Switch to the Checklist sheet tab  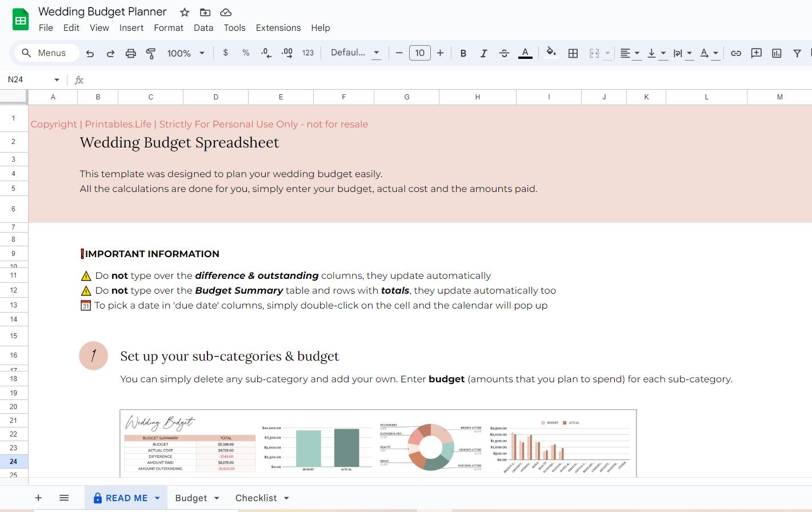255,498
